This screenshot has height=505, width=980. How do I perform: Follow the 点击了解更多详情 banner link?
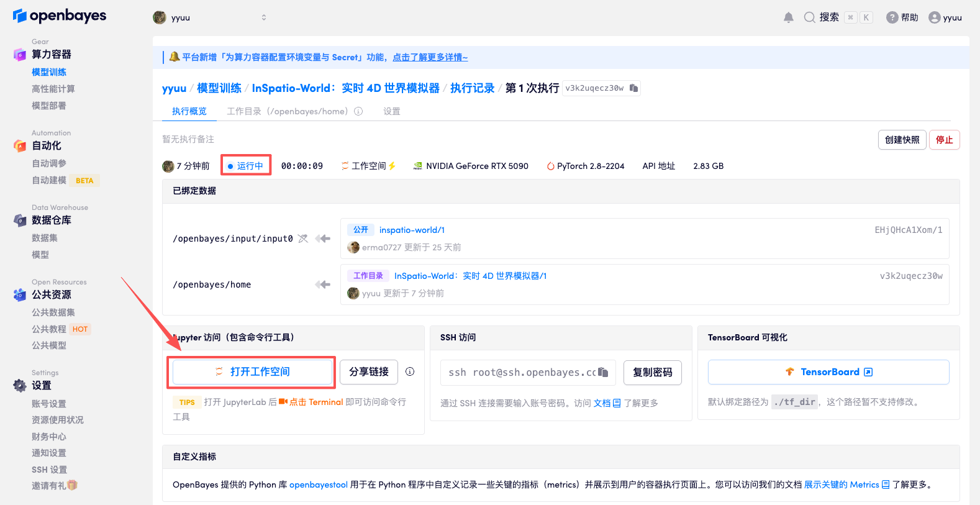click(x=430, y=57)
